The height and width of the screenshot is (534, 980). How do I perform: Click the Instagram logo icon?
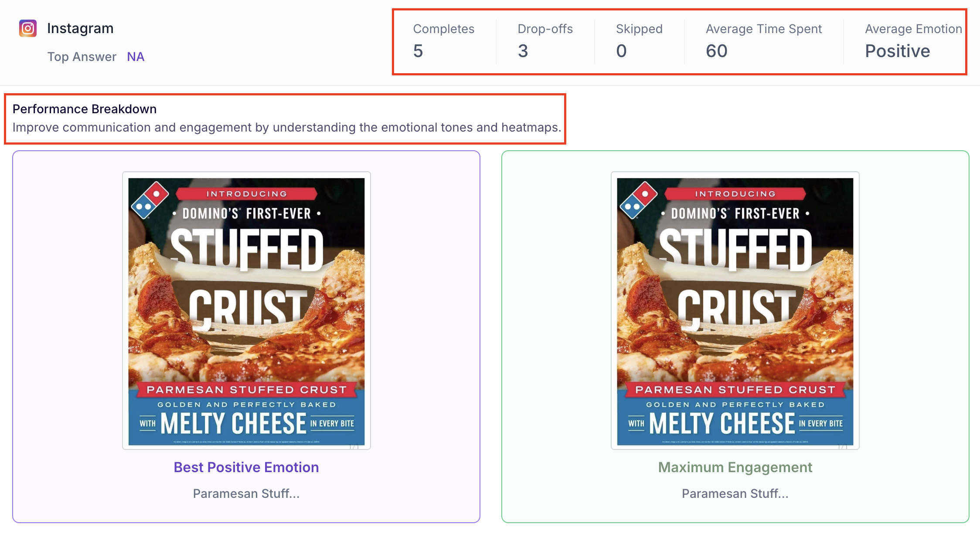click(28, 29)
